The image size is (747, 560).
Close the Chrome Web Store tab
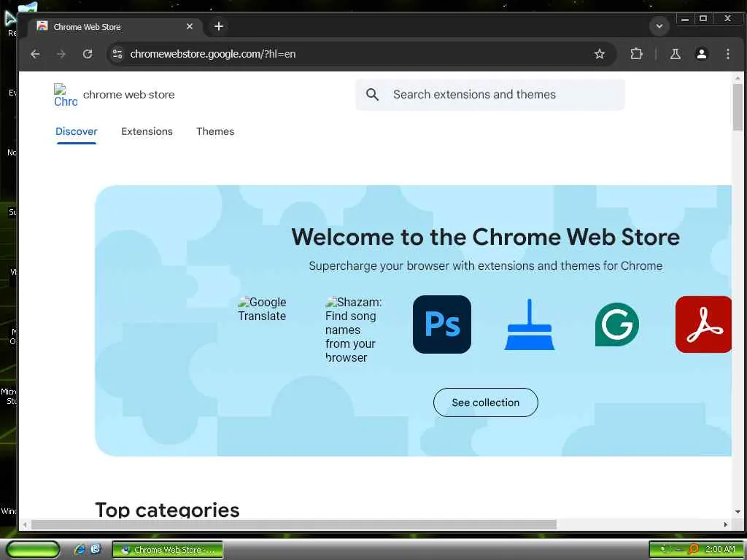tap(190, 26)
